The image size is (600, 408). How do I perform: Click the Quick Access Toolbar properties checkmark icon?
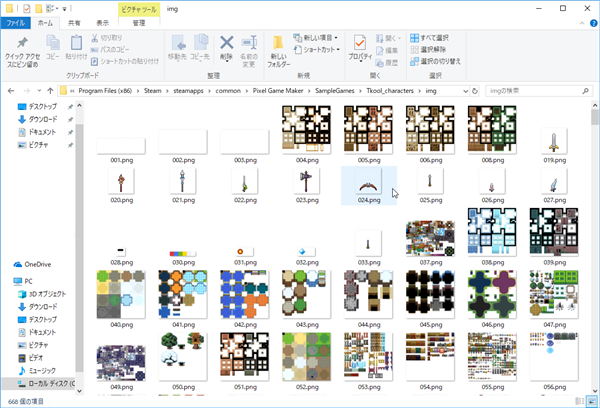click(26, 8)
